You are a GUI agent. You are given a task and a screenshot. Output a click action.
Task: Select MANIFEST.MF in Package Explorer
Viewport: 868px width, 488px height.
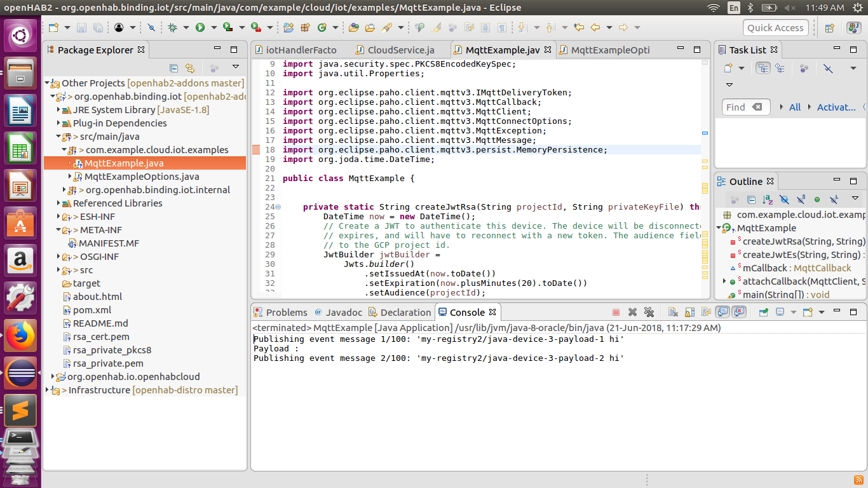(x=109, y=243)
